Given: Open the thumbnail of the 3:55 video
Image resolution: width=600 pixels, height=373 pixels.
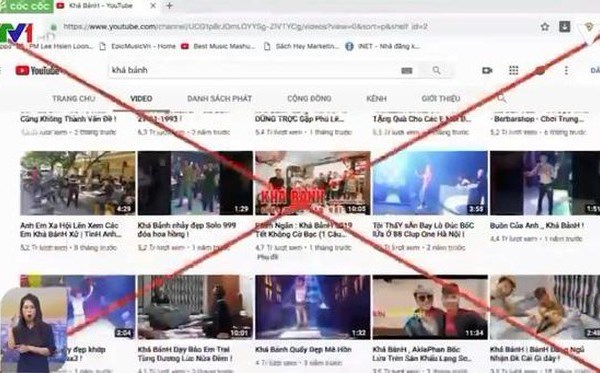Looking at the screenshot, I should point(430,183).
